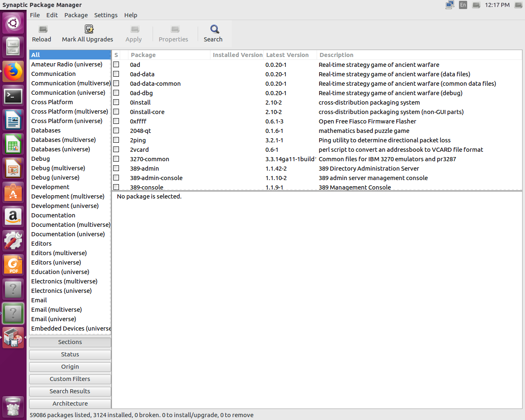
Task: Select the 389-admin-console package row
Action: (x=317, y=178)
